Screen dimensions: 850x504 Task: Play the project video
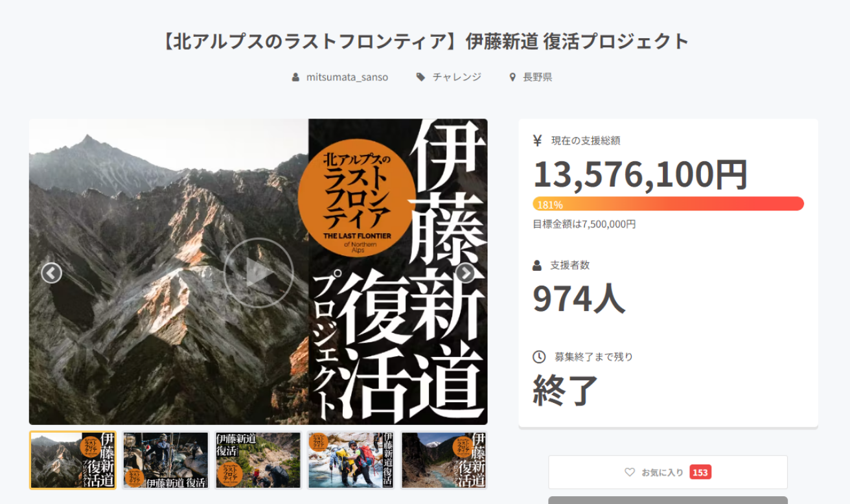point(258,273)
